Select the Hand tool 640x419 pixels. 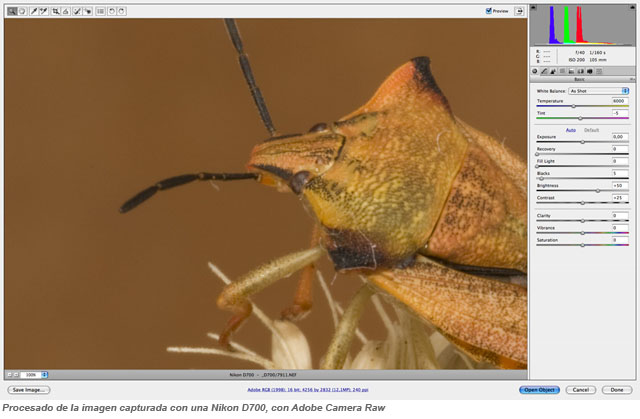(22, 11)
